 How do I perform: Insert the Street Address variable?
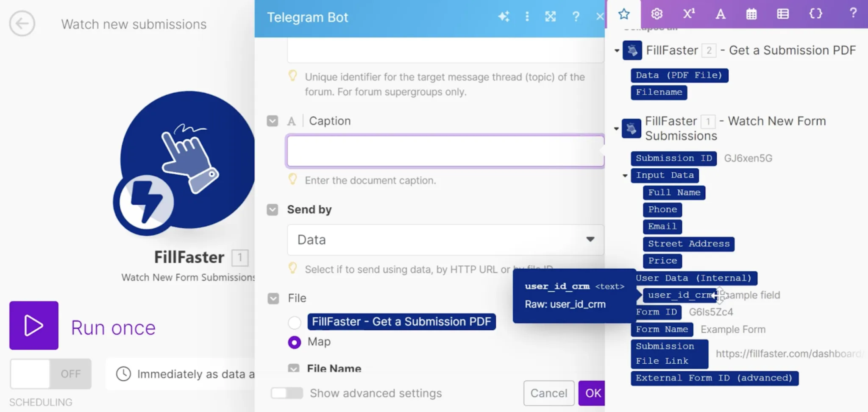coord(689,244)
